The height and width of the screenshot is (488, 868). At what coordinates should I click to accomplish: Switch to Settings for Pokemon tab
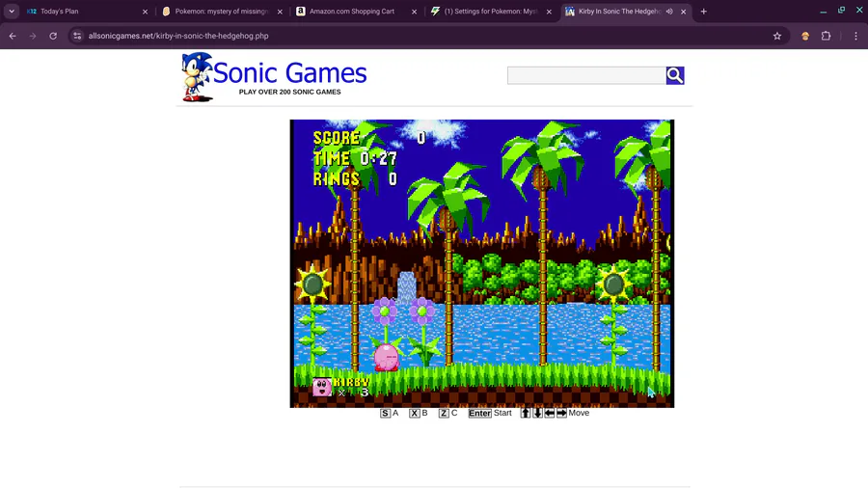click(x=490, y=11)
